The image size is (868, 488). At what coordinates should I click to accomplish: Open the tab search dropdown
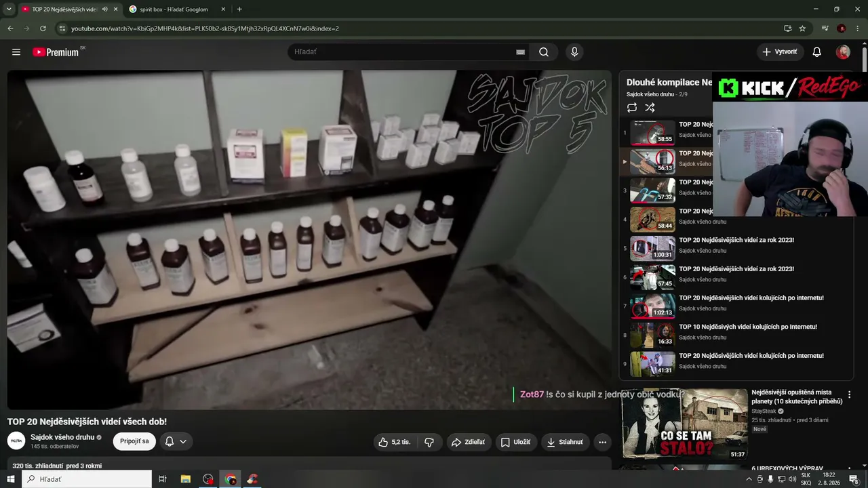9,9
